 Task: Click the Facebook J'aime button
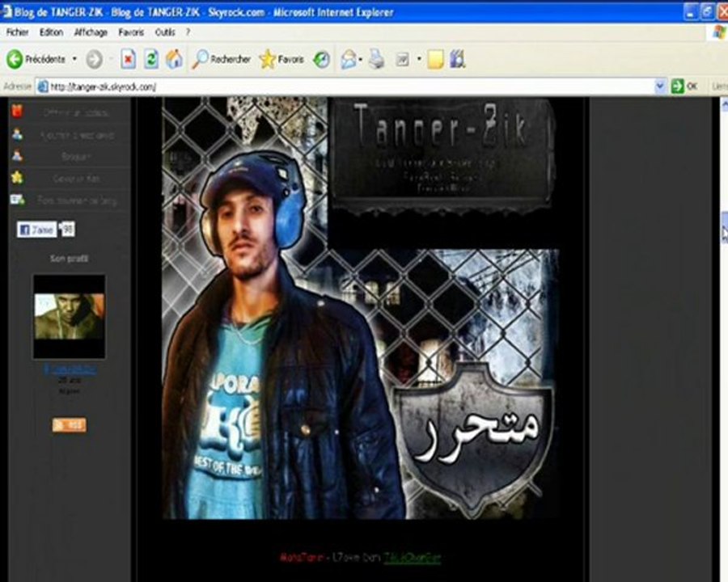pyautogui.click(x=36, y=230)
